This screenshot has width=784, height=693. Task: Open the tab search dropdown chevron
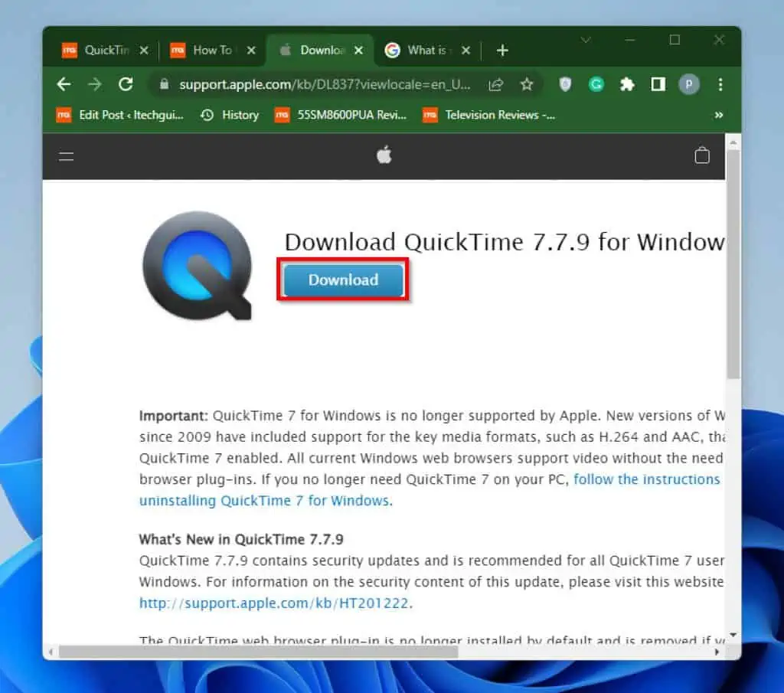tap(586, 40)
